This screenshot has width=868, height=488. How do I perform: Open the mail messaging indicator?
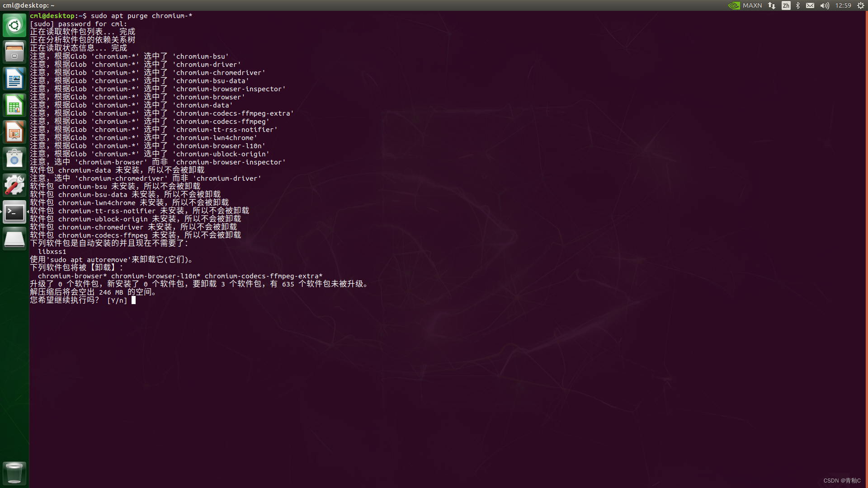click(810, 5)
